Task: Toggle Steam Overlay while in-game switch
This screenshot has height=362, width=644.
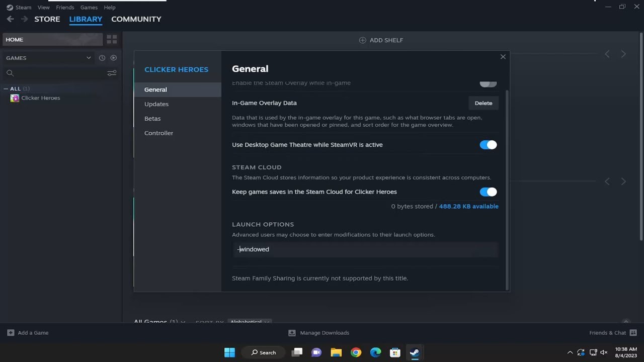Action: click(x=488, y=83)
